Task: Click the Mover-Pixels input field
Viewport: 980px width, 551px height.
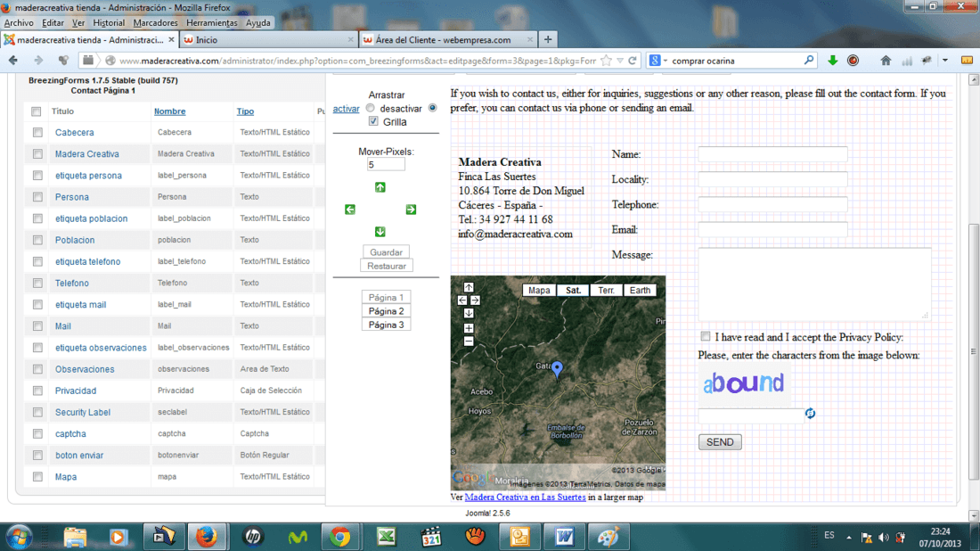Action: pyautogui.click(x=386, y=164)
